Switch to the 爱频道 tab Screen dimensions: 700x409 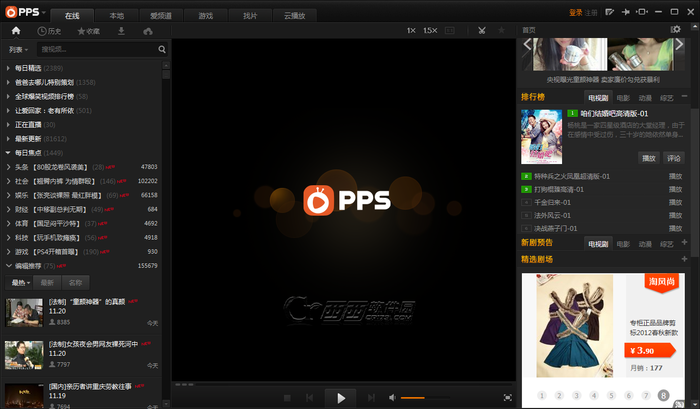click(x=161, y=16)
